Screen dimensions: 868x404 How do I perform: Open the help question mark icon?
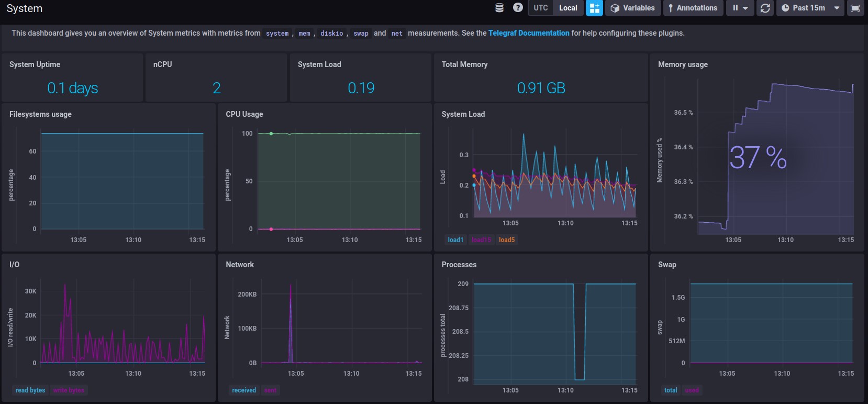point(518,8)
